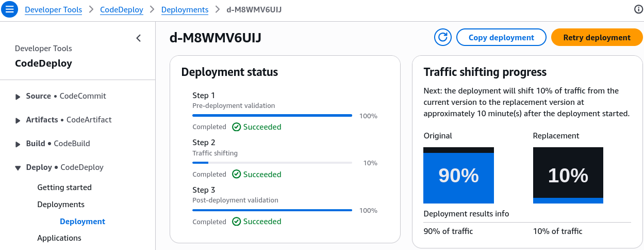Click the Retry deployment button

tap(597, 37)
